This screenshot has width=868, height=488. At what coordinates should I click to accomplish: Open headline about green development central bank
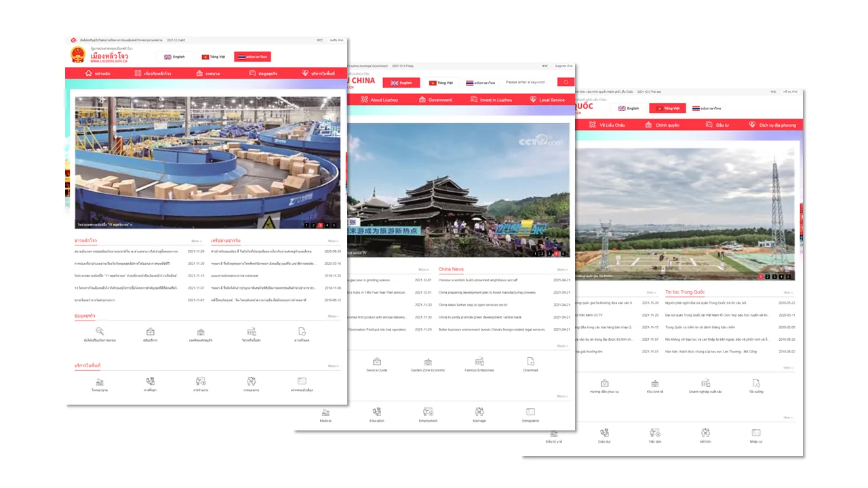(x=480, y=317)
